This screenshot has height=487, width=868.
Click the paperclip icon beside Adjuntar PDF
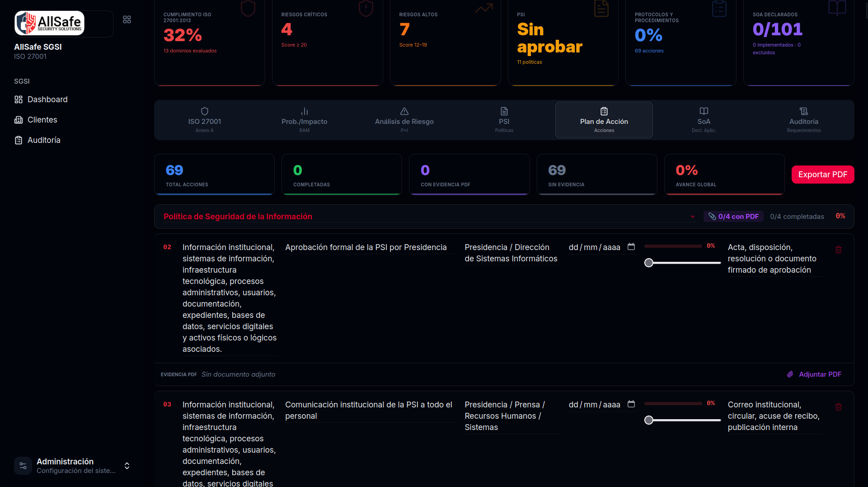(790, 374)
